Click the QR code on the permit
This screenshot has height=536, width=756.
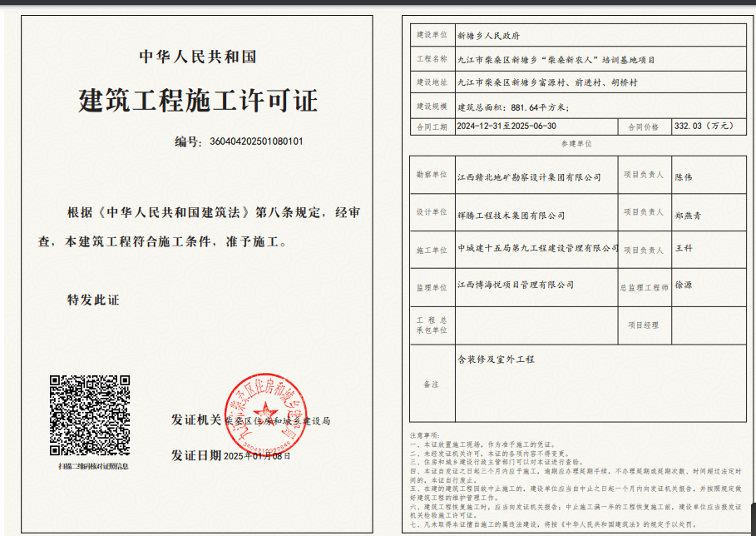coord(90,415)
